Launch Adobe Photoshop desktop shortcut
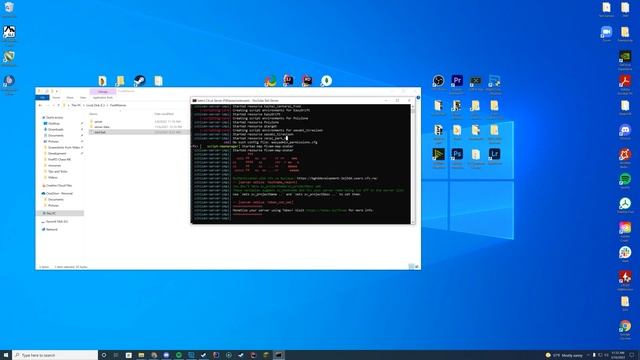 (x=457, y=154)
